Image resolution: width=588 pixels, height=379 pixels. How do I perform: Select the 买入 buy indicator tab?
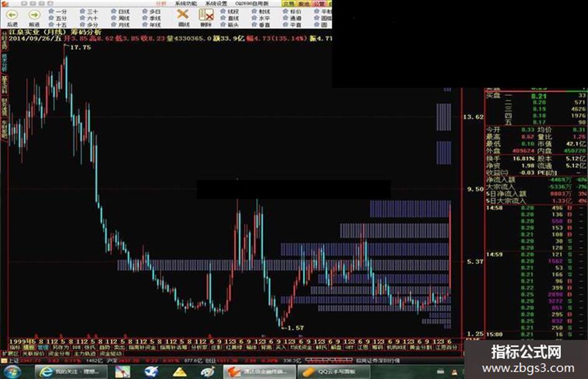point(281,347)
